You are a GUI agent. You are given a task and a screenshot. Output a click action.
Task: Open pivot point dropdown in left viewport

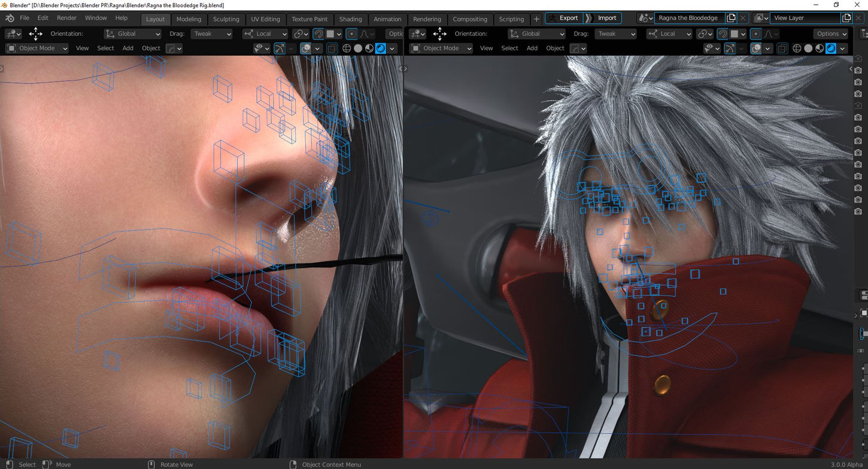pyautogui.click(x=301, y=33)
